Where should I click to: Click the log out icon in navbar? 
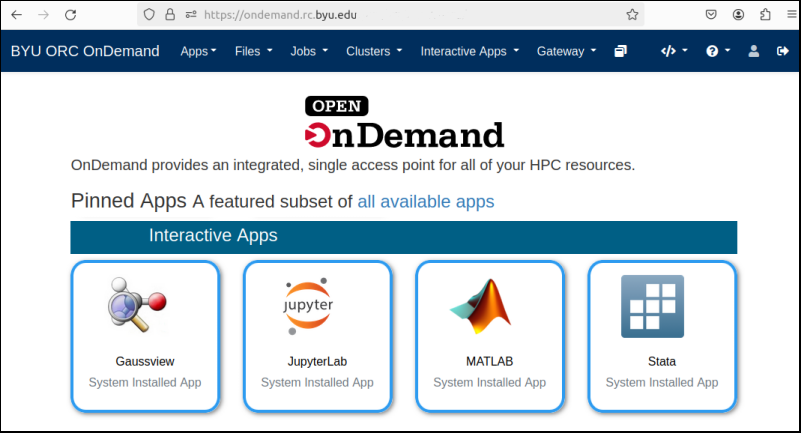[x=782, y=51]
